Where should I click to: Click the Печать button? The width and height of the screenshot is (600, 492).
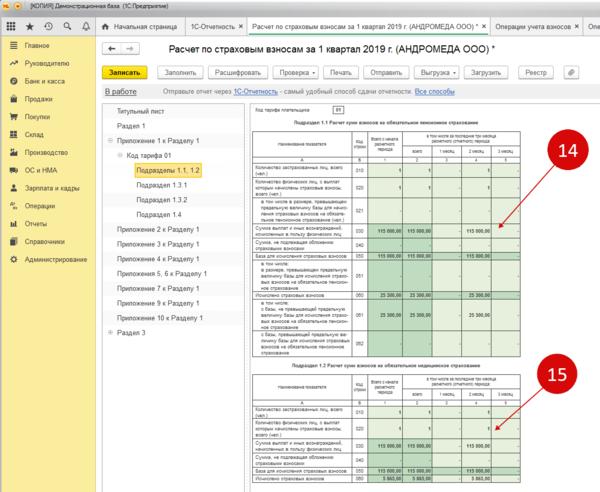[x=341, y=72]
